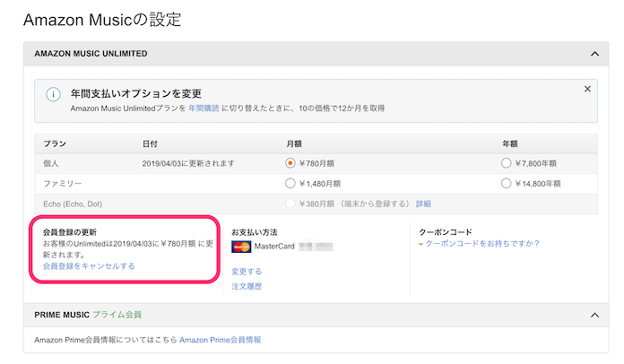
Task: Open the 注文履歴 order history link
Action: [247, 286]
